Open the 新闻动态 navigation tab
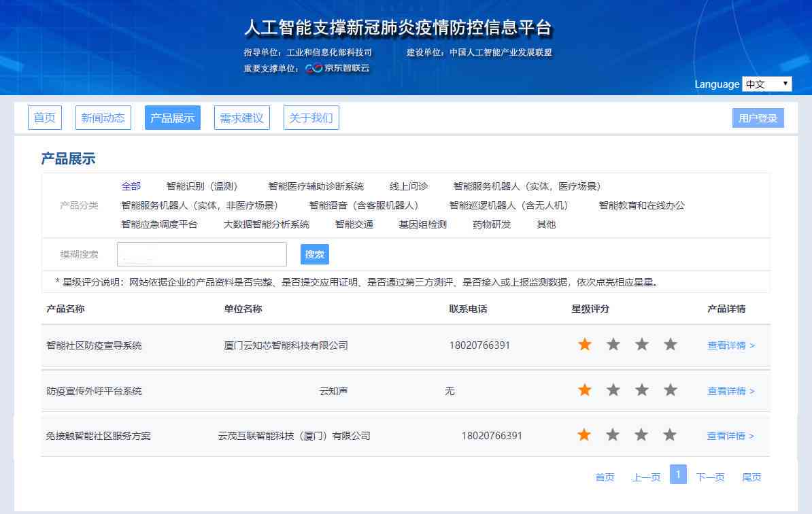The width and height of the screenshot is (812, 514). coord(103,118)
